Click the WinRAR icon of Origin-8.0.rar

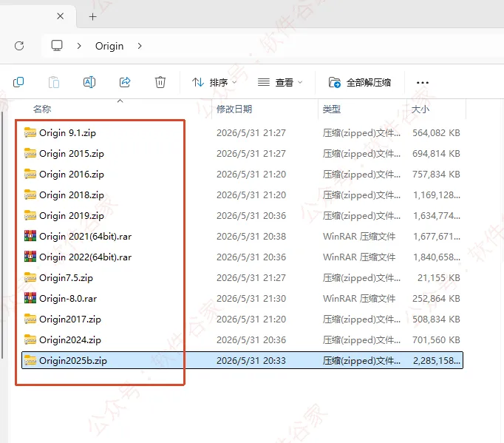[30, 298]
